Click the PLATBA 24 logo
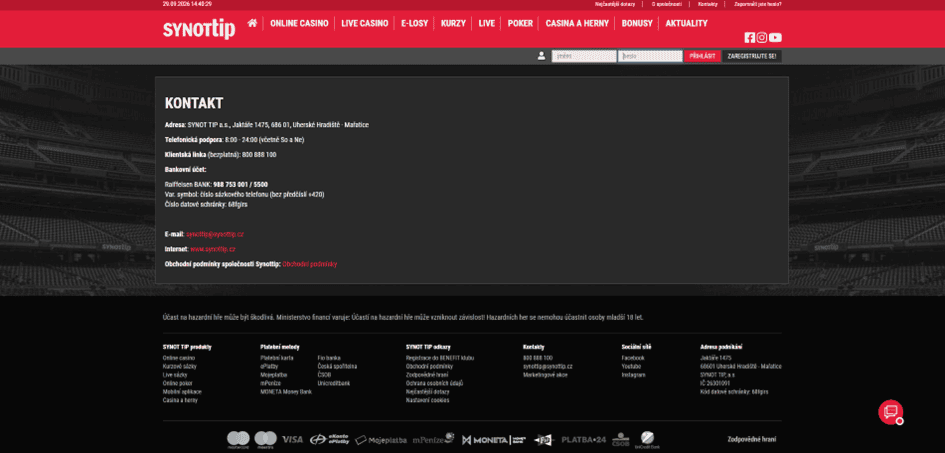 583,440
